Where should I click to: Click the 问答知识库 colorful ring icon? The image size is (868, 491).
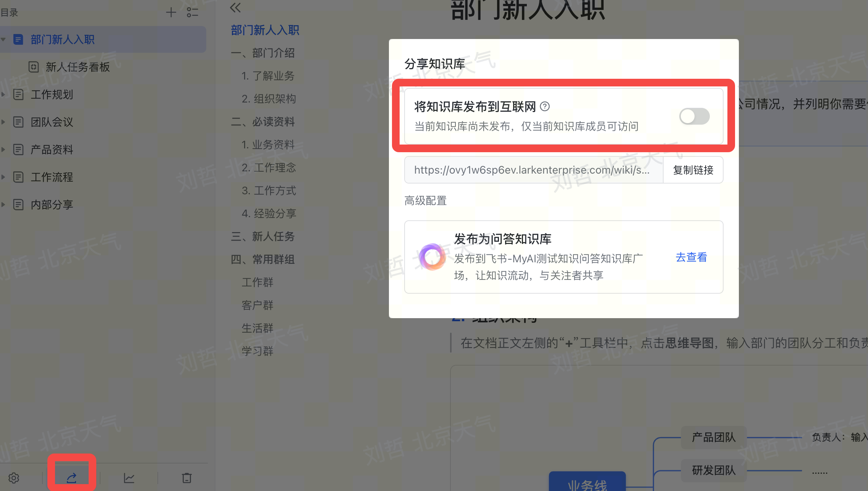coord(432,257)
